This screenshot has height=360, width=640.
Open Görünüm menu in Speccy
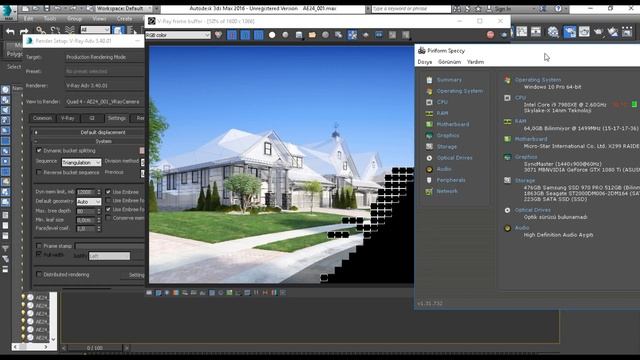[x=449, y=62]
